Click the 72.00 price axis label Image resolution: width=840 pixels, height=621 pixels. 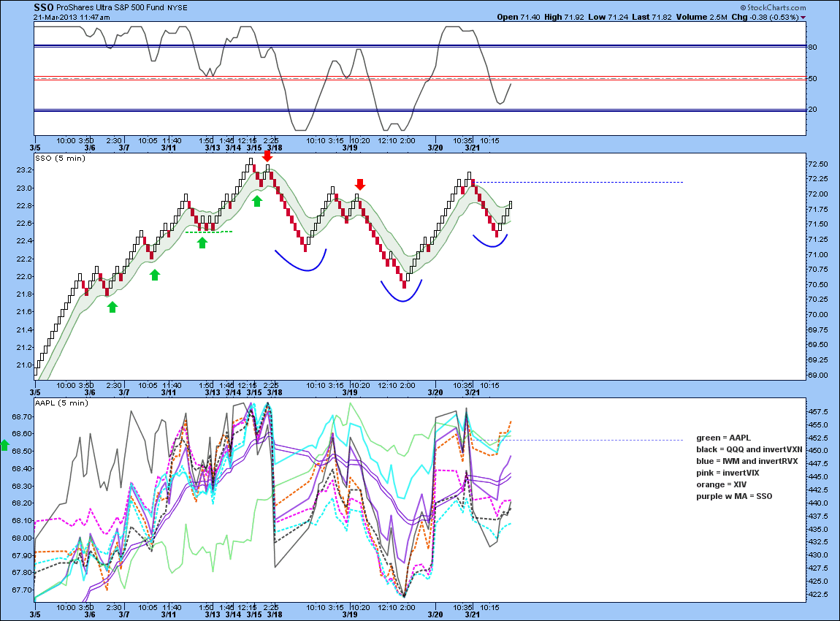pos(817,194)
